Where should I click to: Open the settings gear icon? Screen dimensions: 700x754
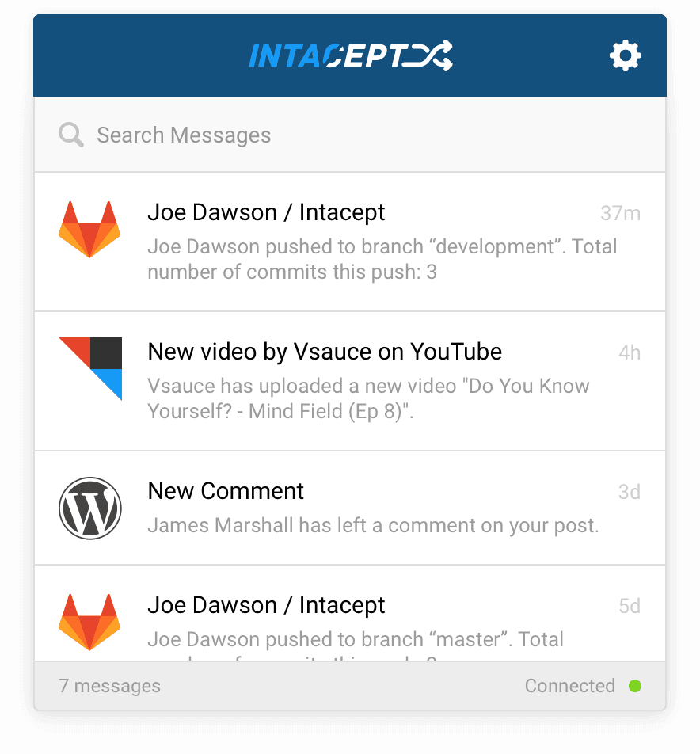625,55
